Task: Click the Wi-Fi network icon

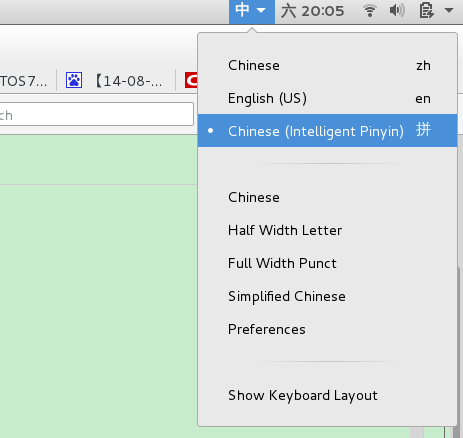Action: click(370, 11)
